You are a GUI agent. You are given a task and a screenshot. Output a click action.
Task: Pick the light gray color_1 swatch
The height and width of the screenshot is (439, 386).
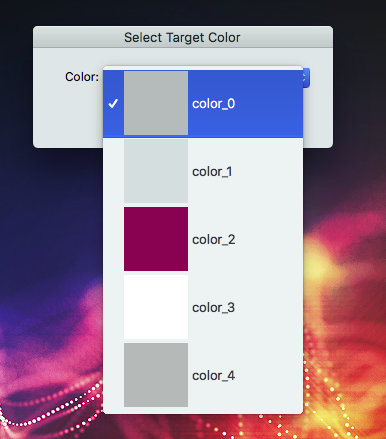pyautogui.click(x=156, y=171)
